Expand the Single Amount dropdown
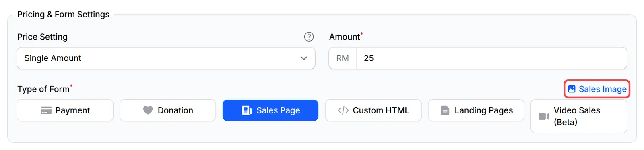Viewport: 644px width, 150px height. point(166,58)
